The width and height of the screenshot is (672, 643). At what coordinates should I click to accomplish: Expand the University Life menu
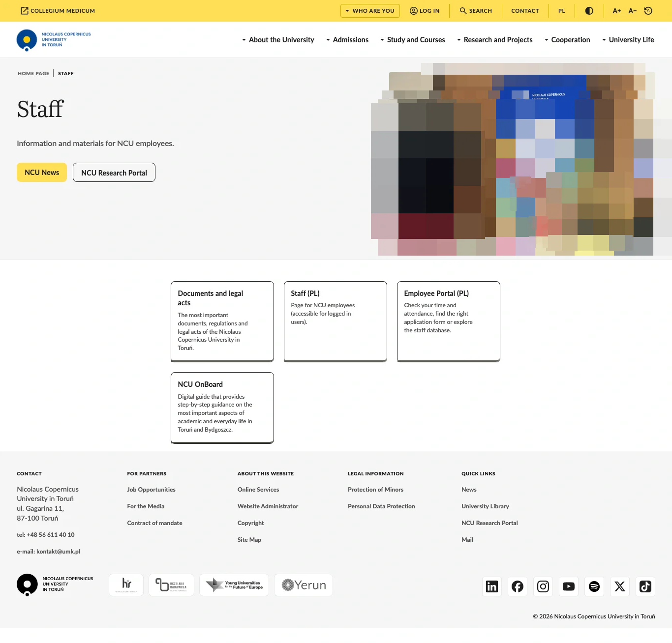628,40
